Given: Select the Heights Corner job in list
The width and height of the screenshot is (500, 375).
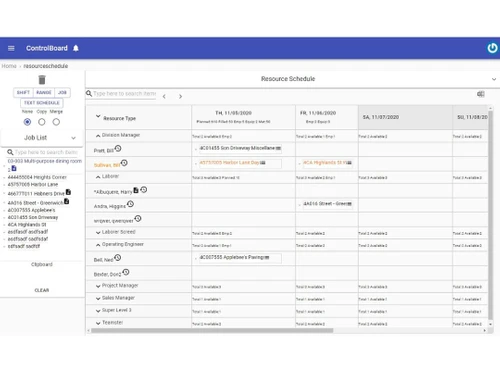Looking at the screenshot, I should coord(37,177).
